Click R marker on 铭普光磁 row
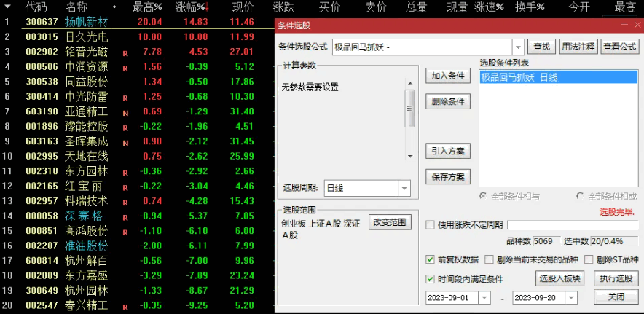The height and width of the screenshot is (314, 644). (x=125, y=53)
